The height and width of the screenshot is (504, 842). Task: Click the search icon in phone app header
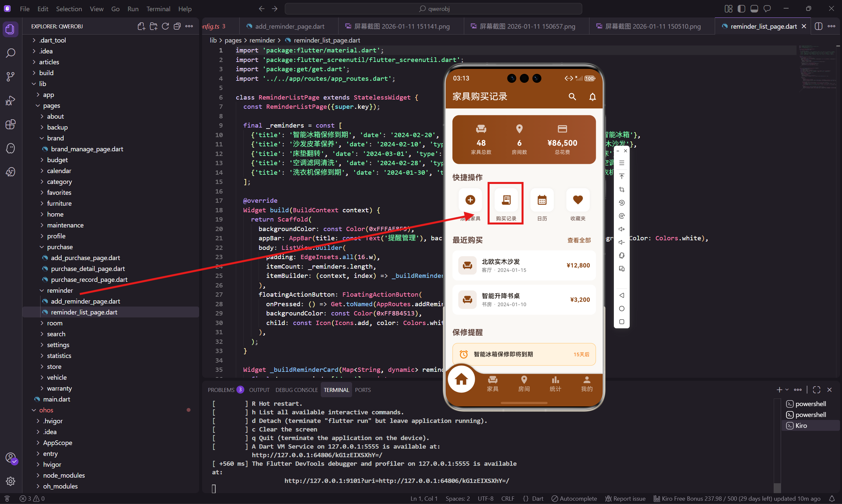click(572, 97)
